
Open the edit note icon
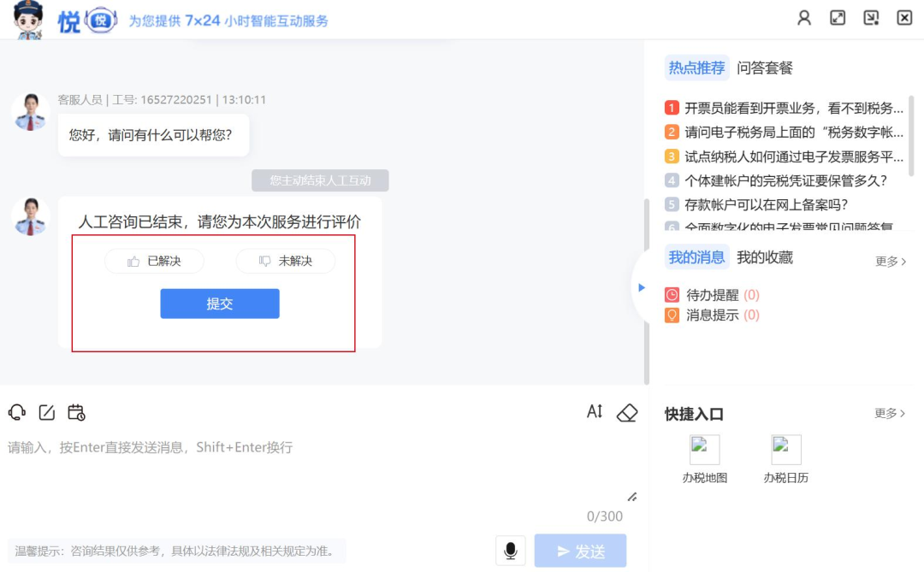pyautogui.click(x=46, y=412)
